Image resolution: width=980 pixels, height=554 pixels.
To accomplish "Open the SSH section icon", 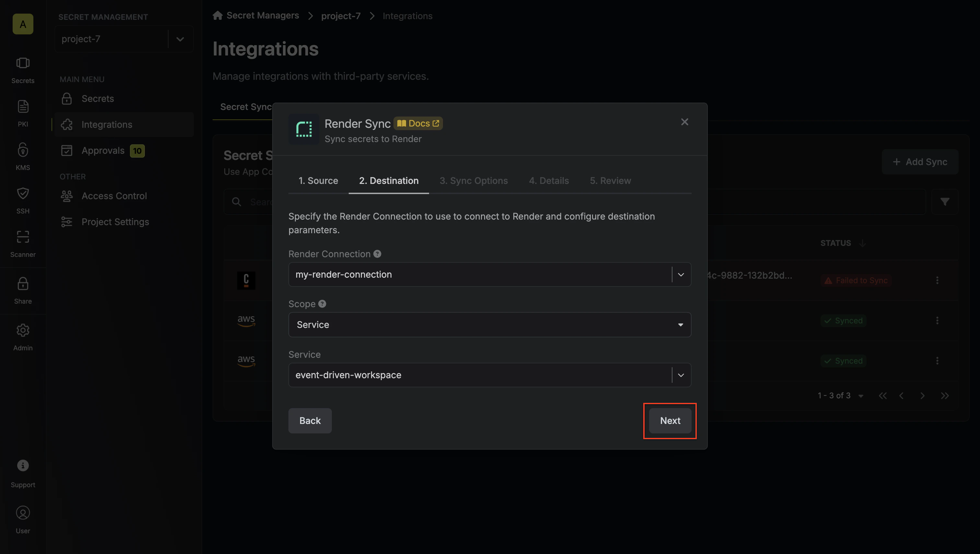I will pos(23,200).
